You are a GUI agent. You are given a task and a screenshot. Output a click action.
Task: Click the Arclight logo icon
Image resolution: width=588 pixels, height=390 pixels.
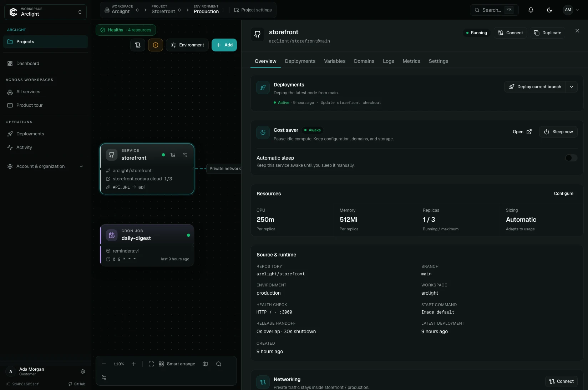(x=13, y=12)
